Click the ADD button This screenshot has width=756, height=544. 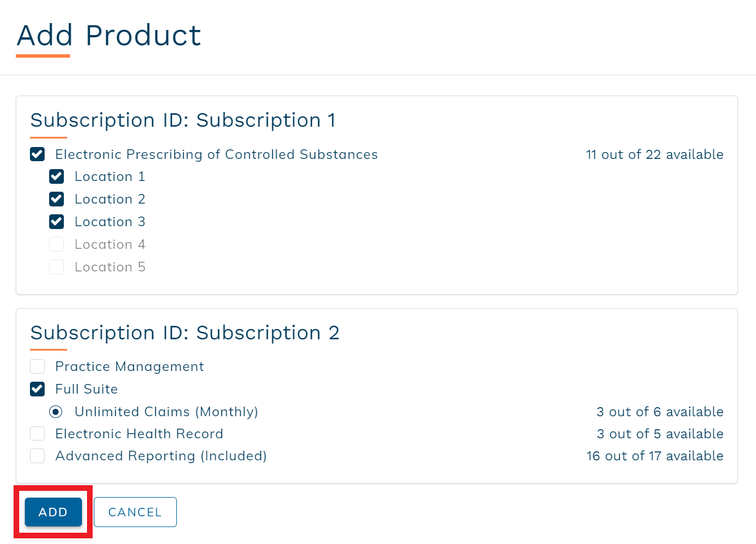click(x=53, y=512)
